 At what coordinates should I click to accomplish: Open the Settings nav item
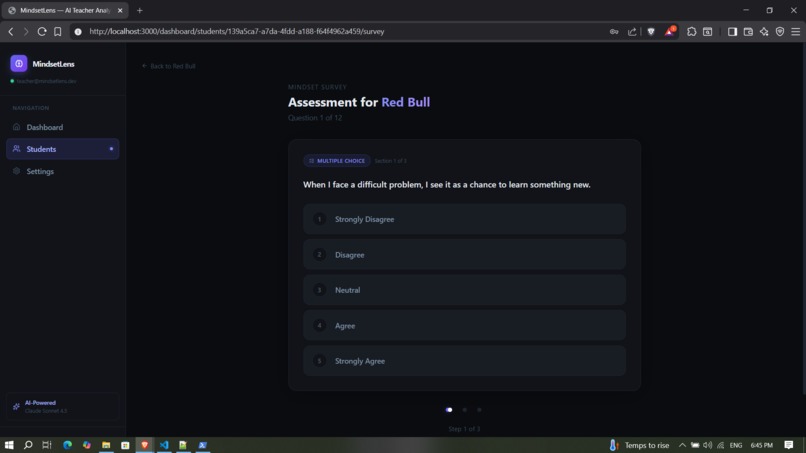coord(62,171)
